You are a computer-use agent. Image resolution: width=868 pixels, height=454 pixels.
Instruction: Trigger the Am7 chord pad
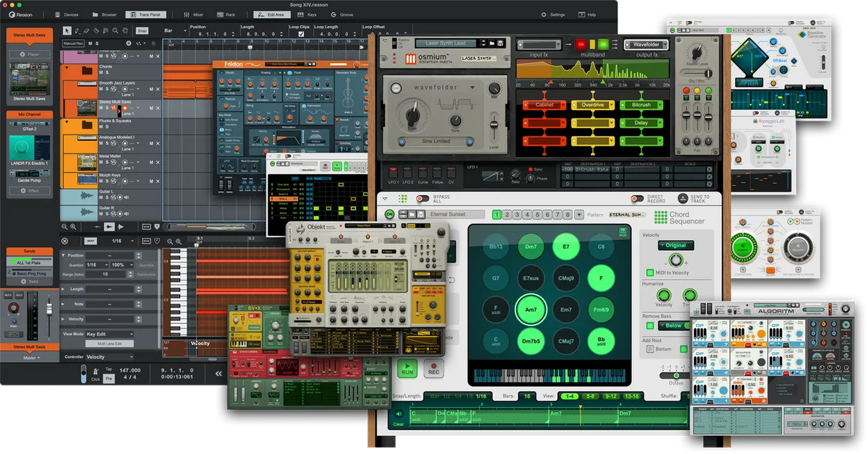pyautogui.click(x=530, y=309)
